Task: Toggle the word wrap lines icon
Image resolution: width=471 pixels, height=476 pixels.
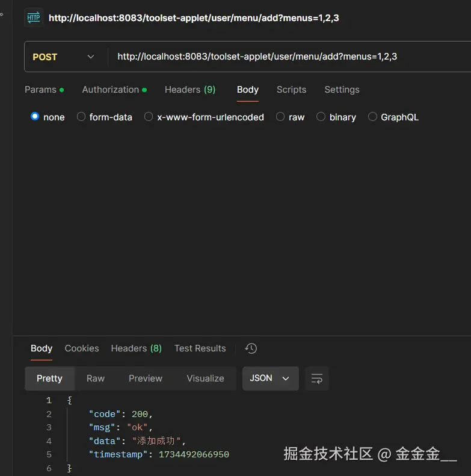Action: [x=317, y=379]
